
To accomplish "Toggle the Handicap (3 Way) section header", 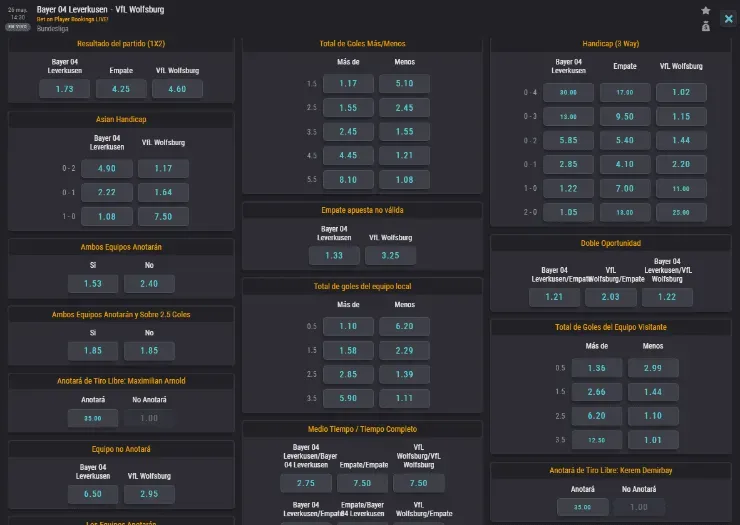I will pyautogui.click(x=611, y=44).
